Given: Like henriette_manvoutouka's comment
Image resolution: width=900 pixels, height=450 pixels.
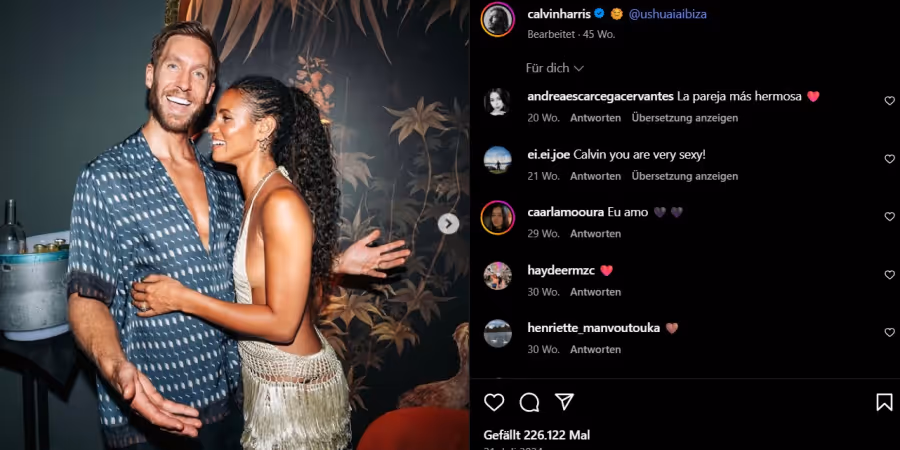Looking at the screenshot, I should (x=889, y=332).
